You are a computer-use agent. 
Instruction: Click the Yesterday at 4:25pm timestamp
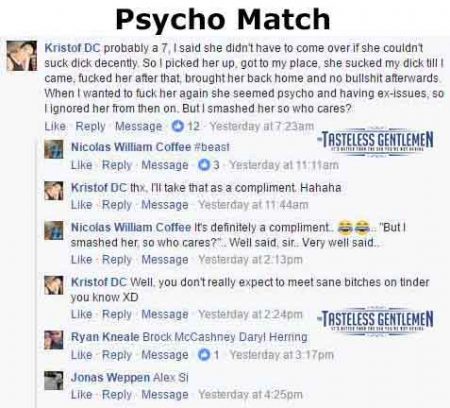(x=250, y=395)
